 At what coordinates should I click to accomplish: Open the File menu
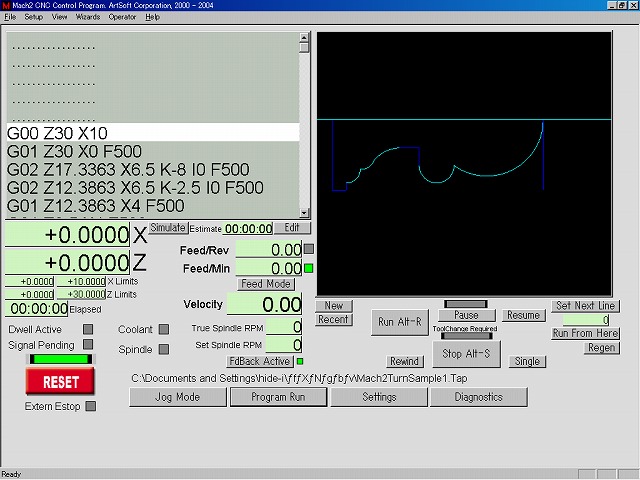(x=10, y=17)
